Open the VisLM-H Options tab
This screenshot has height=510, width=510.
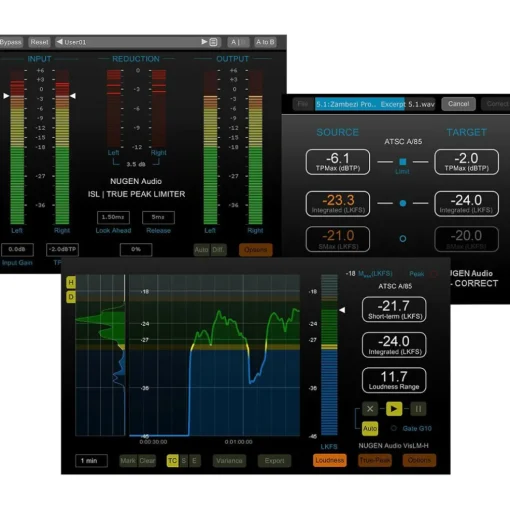(419, 460)
